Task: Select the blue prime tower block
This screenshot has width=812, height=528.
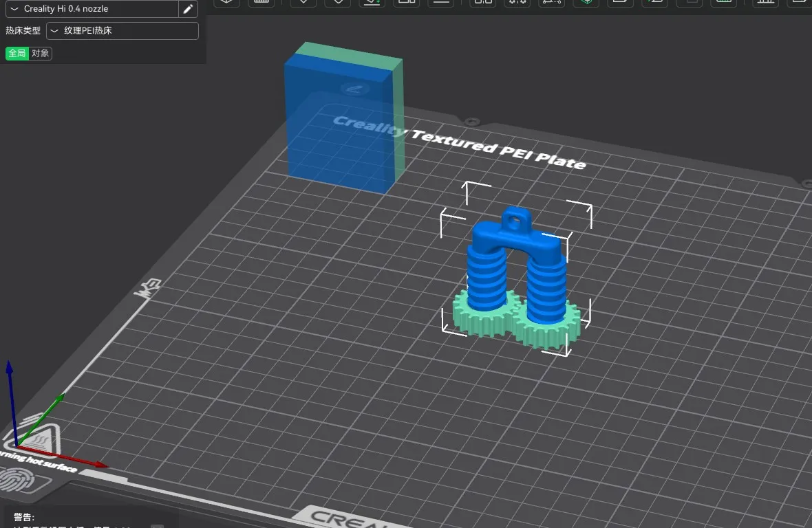Action: [x=343, y=119]
